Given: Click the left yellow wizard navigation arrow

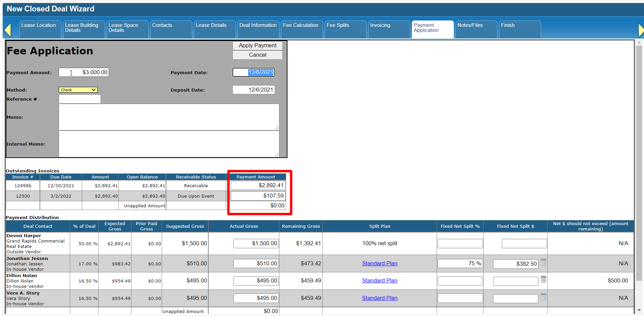Looking at the screenshot, I should click(x=8, y=30).
